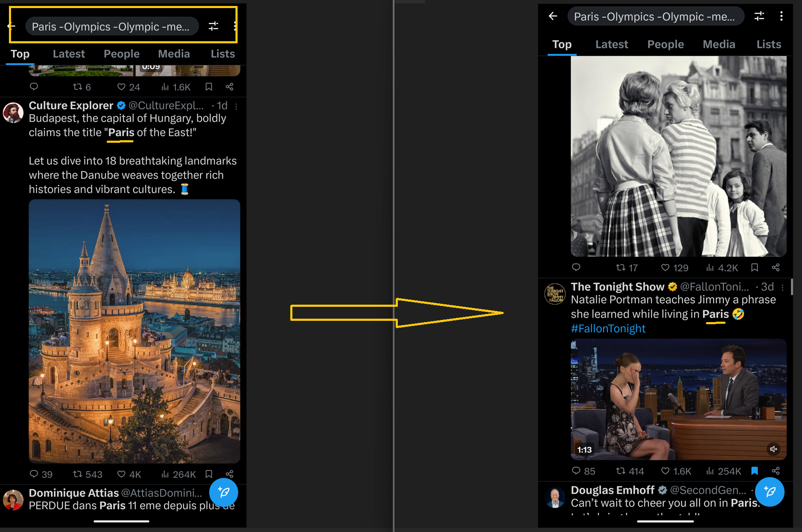Viewport: 802px width, 532px height.
Task: Switch to Media tab on left screen
Action: (x=174, y=54)
